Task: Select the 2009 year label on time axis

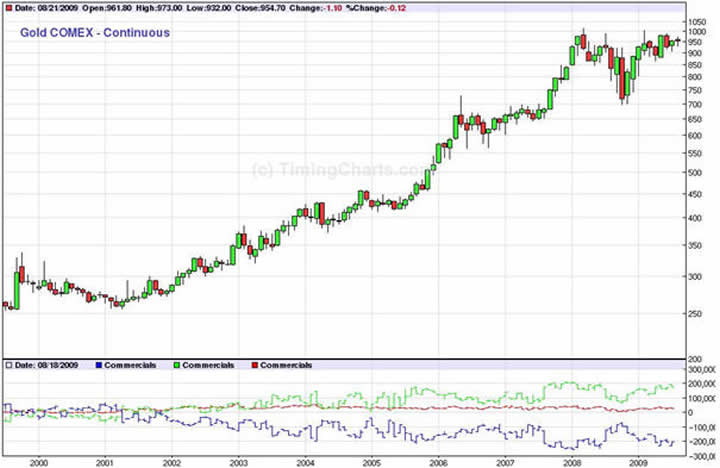Action: (x=639, y=461)
